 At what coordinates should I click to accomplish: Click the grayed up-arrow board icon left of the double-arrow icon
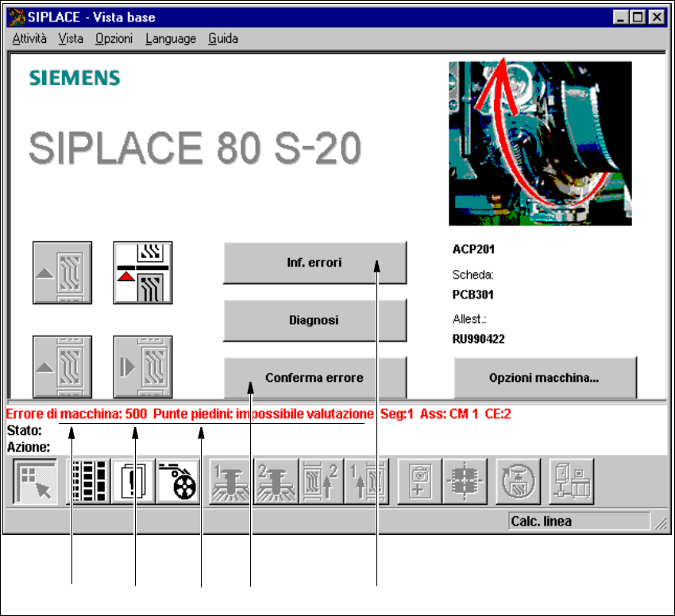63,367
